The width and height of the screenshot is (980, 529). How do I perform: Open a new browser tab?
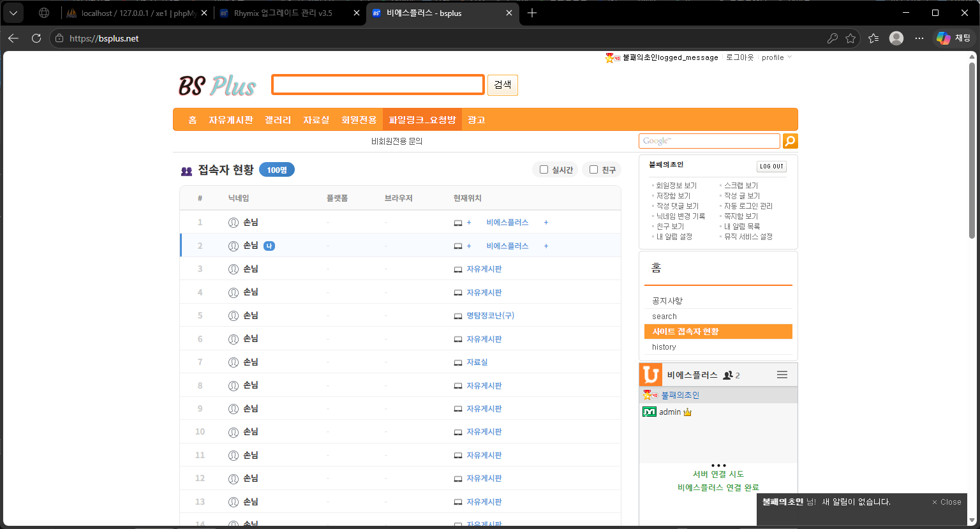[532, 13]
